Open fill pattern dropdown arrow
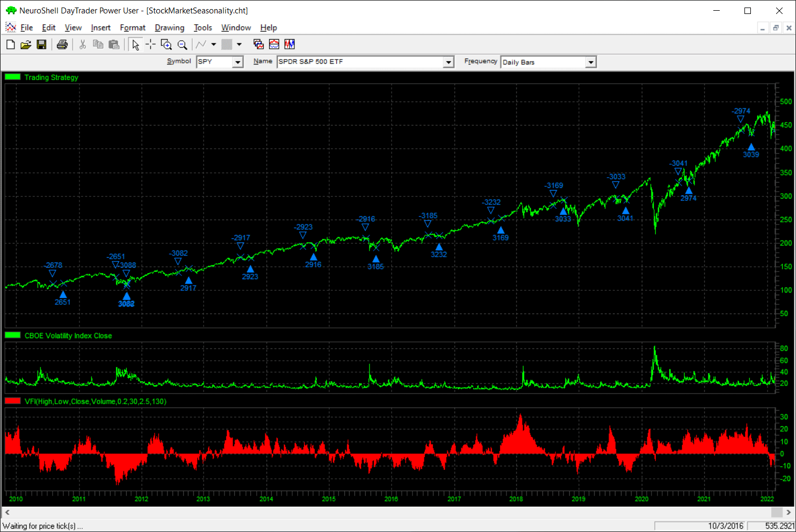The height and width of the screenshot is (532, 796). click(x=240, y=45)
